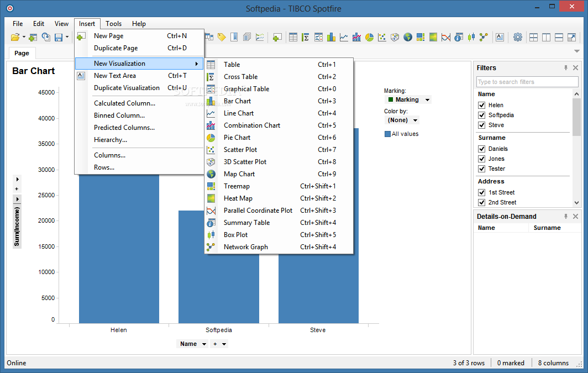This screenshot has width=588, height=373.
Task: Click the yellow Tags toolbar icon
Action: pyautogui.click(x=222, y=37)
